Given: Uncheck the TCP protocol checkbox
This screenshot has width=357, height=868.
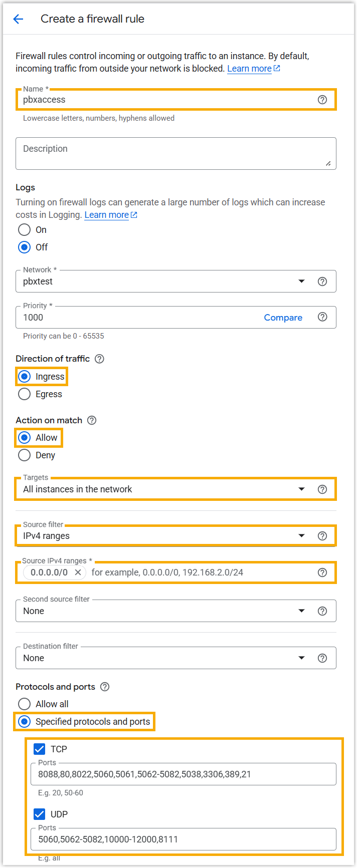Looking at the screenshot, I should (x=39, y=749).
